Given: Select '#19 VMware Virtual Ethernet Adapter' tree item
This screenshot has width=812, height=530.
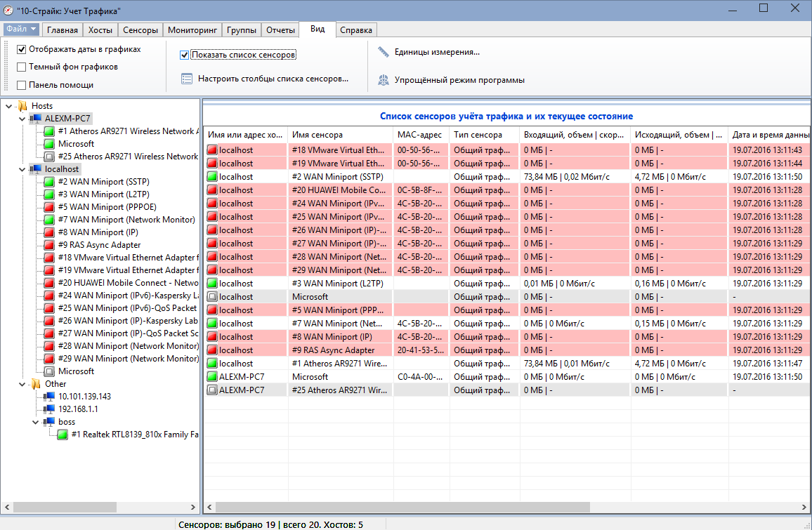Looking at the screenshot, I should tap(127, 270).
